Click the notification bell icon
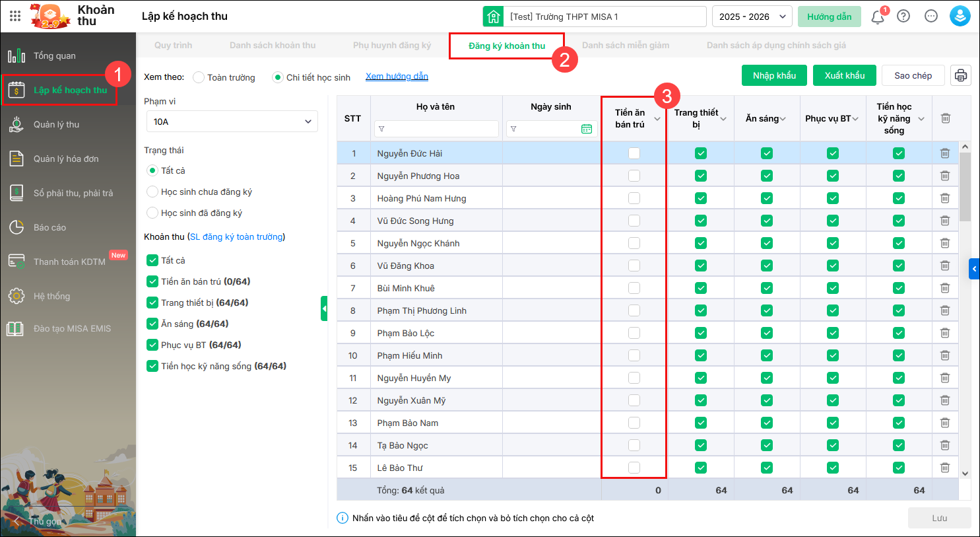The height and width of the screenshot is (537, 980). pyautogui.click(x=877, y=17)
